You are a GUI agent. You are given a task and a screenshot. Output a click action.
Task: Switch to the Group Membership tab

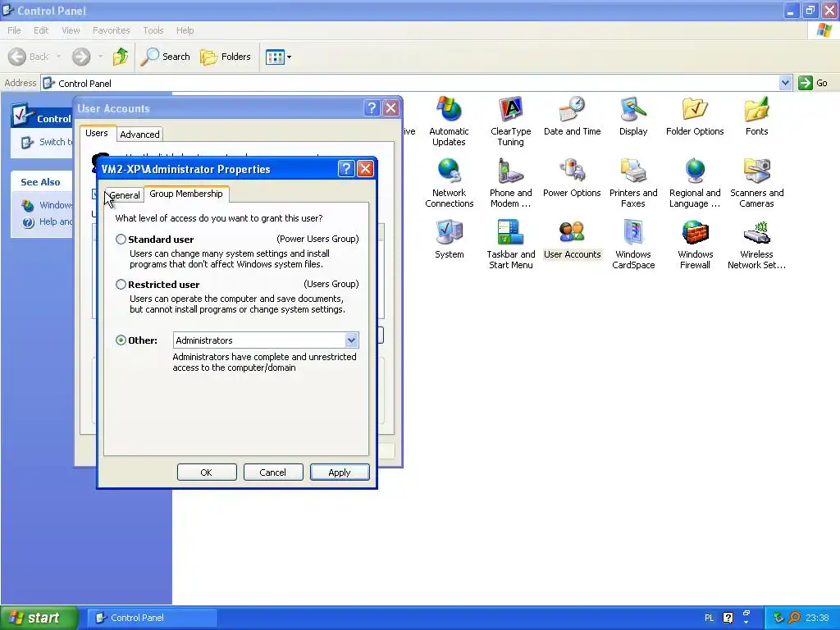tap(186, 194)
